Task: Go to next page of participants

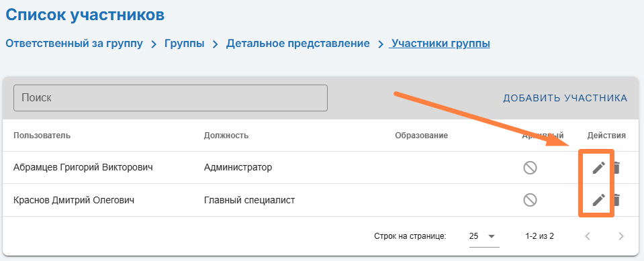Action: point(621,236)
